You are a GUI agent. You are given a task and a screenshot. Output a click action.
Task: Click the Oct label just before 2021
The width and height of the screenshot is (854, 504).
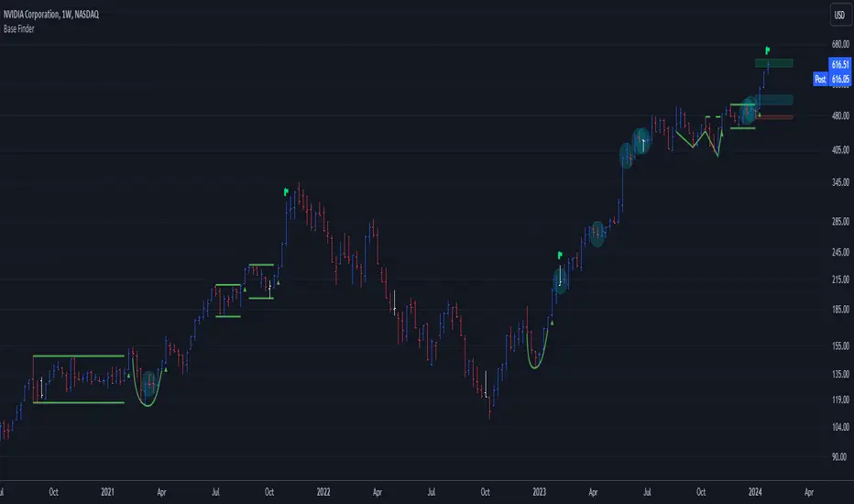(53, 492)
